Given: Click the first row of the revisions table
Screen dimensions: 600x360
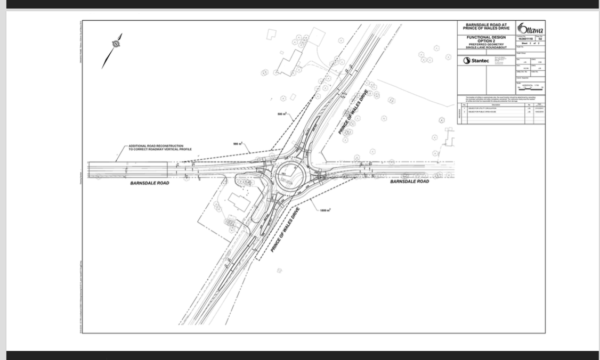Looking at the screenshot, I should tap(504, 109).
